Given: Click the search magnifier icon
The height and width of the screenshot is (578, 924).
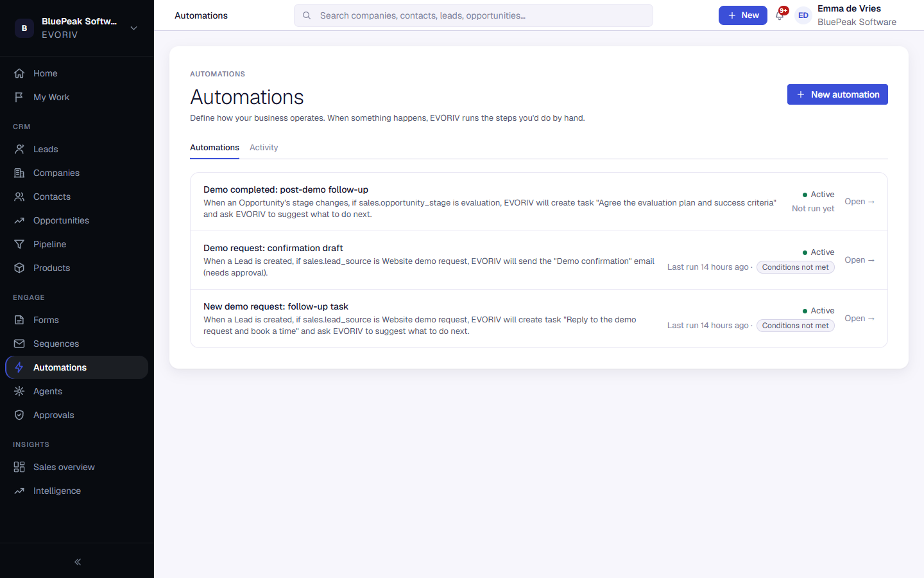Looking at the screenshot, I should coord(307,15).
